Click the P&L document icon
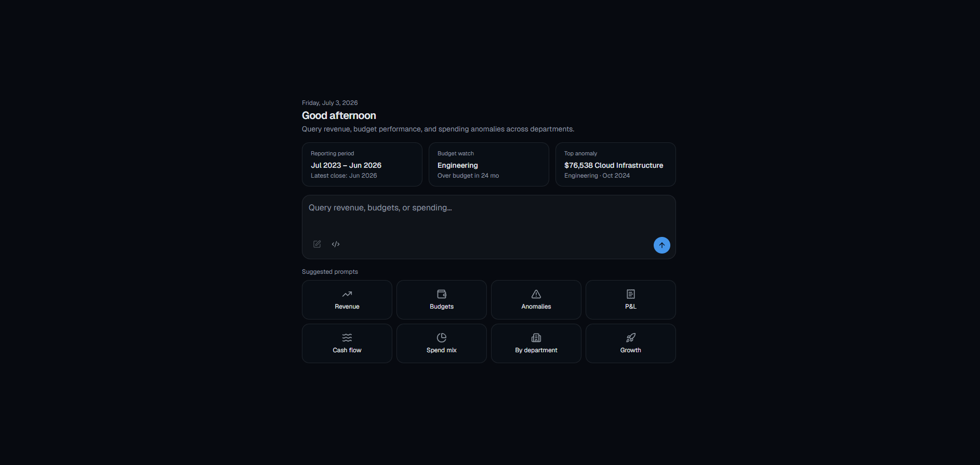 point(631,294)
